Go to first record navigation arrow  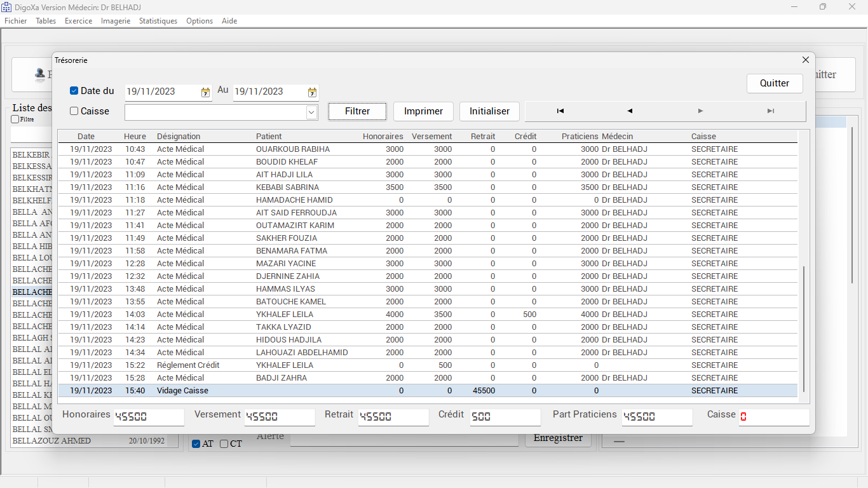560,111
